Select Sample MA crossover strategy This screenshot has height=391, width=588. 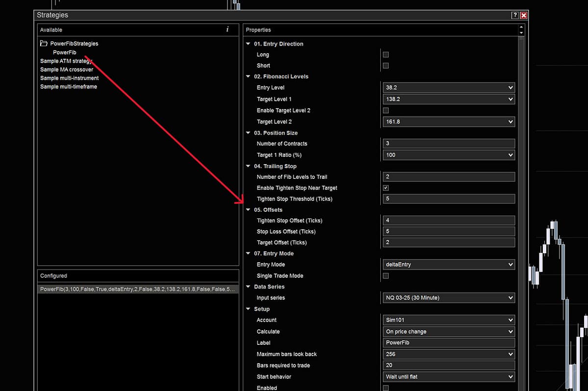(67, 70)
